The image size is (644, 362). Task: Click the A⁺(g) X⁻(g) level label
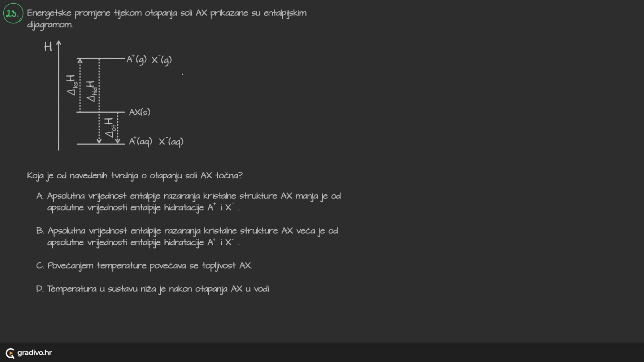click(149, 60)
